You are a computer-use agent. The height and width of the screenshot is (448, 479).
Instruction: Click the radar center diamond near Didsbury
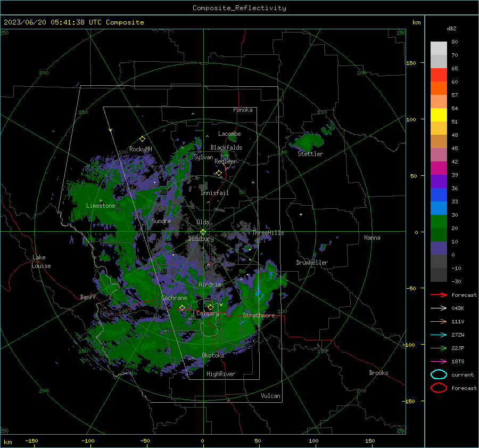pos(203,232)
